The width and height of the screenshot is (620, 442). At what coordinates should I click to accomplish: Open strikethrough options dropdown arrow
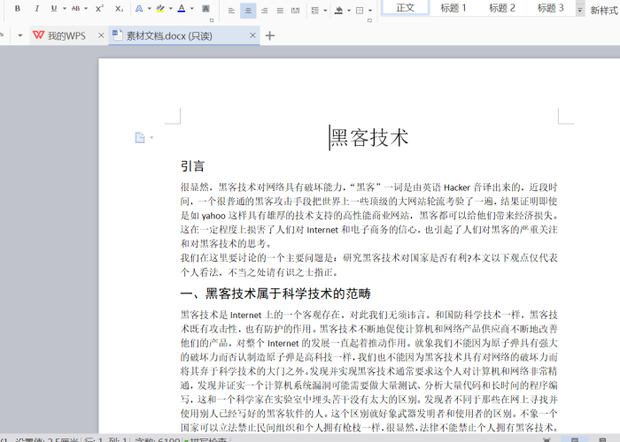[x=86, y=8]
